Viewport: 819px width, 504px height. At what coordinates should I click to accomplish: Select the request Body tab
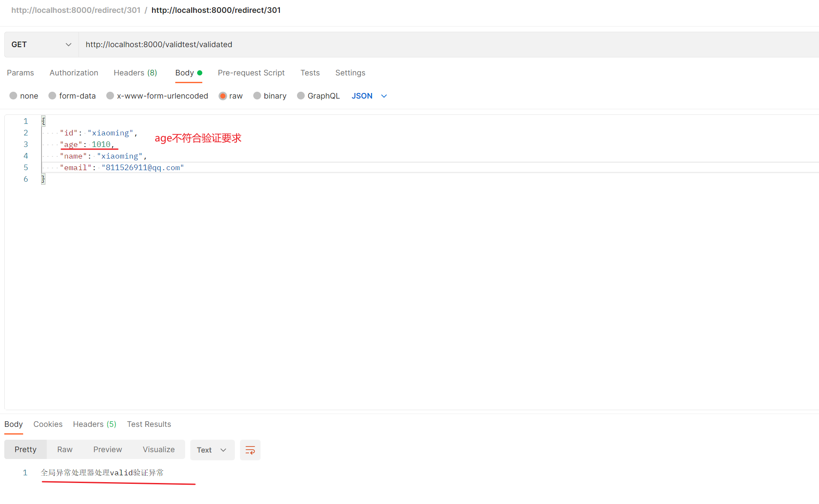tap(189, 73)
